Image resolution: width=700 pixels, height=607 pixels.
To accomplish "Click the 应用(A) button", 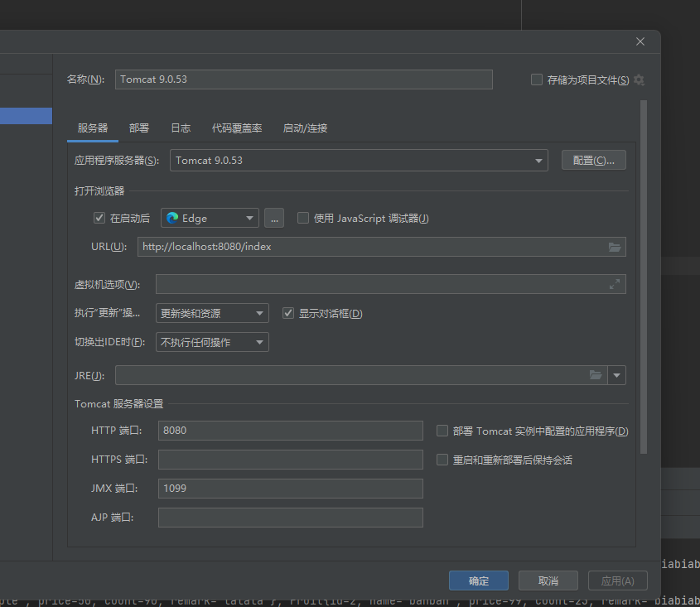I will (x=618, y=581).
